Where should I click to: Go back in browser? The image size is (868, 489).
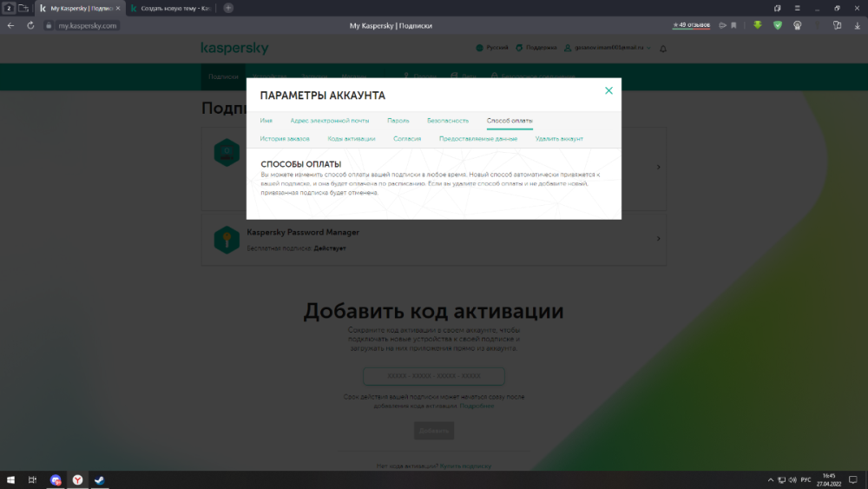[x=10, y=25]
